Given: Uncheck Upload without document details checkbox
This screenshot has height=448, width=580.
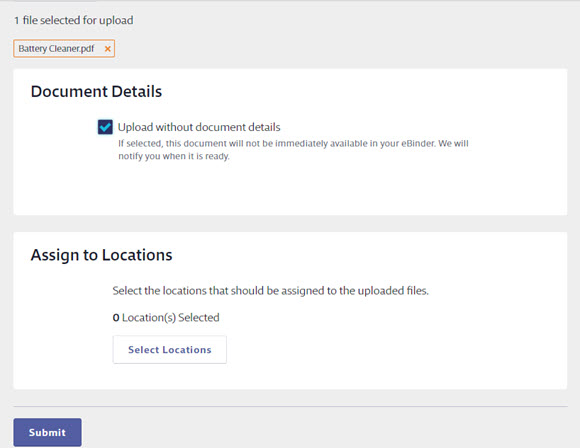Looking at the screenshot, I should pos(105,127).
